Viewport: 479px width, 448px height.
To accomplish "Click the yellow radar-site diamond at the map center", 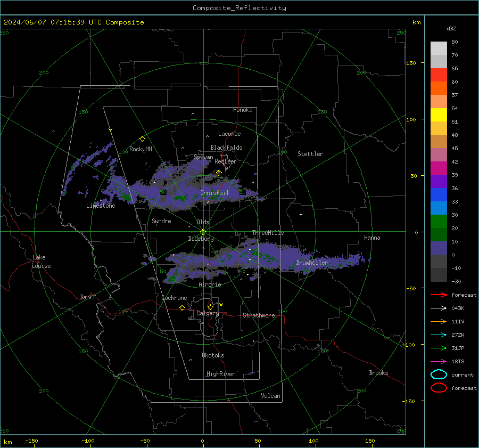I will coord(203,232).
